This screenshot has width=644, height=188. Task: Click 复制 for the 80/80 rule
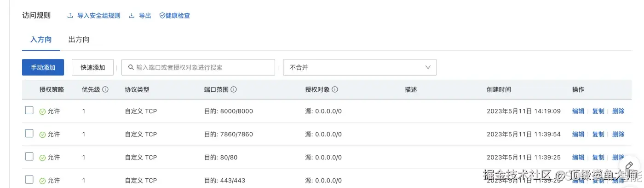click(598, 157)
